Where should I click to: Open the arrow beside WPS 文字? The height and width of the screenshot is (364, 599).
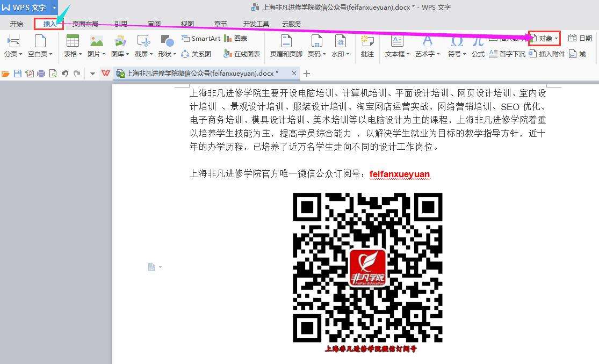(54, 8)
